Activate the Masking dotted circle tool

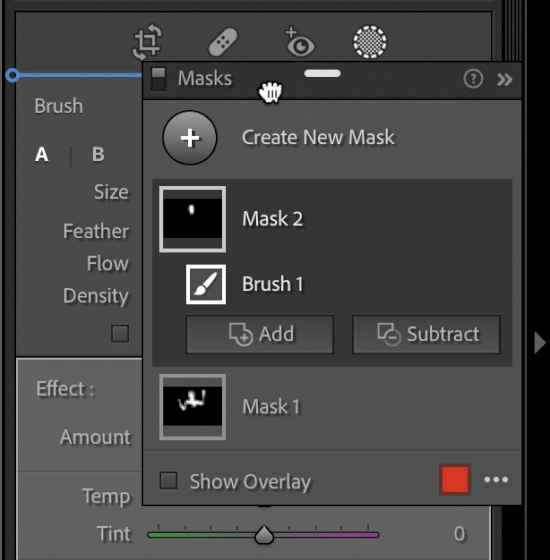coord(370,42)
